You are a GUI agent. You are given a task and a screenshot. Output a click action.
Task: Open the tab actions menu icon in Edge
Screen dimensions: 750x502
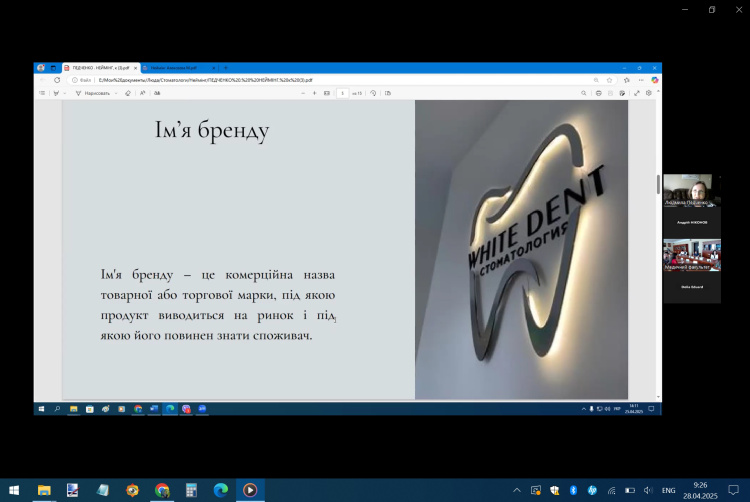[x=53, y=68]
